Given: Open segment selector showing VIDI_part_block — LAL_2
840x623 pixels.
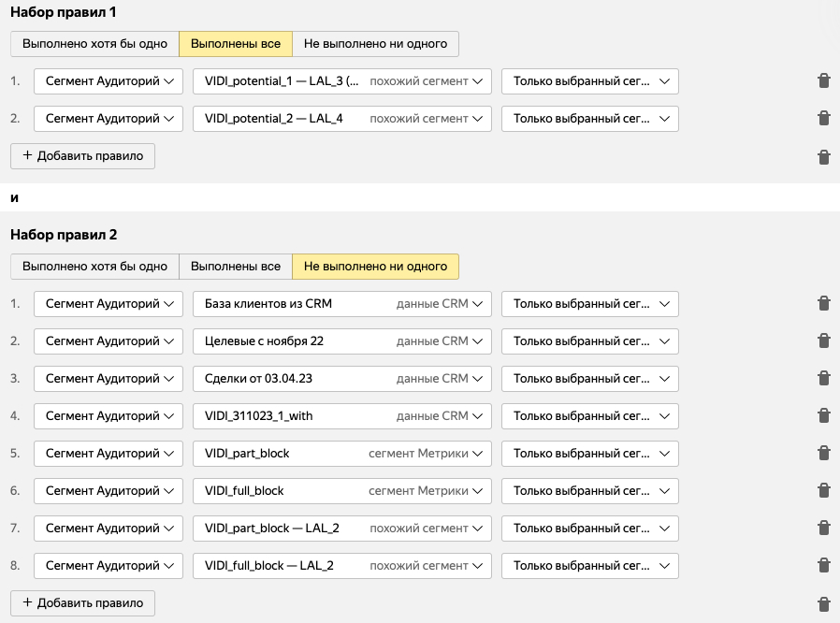Looking at the screenshot, I should pyautogui.click(x=341, y=529).
